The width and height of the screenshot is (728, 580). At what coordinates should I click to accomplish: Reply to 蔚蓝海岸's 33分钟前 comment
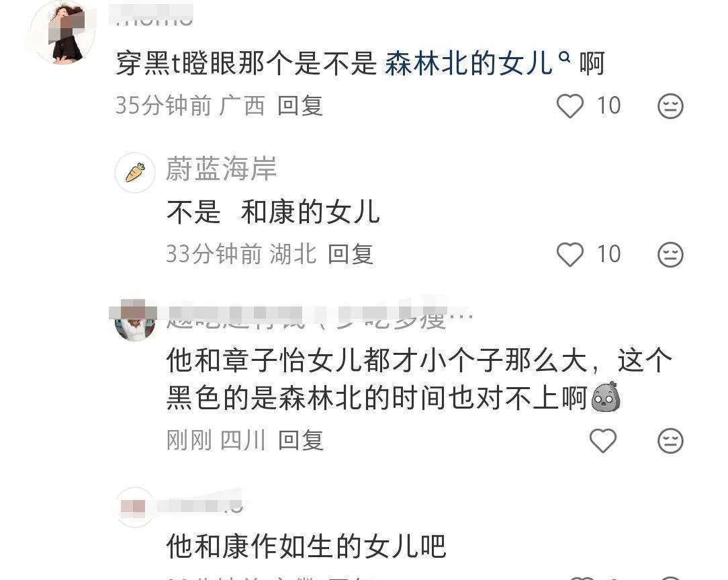351,254
